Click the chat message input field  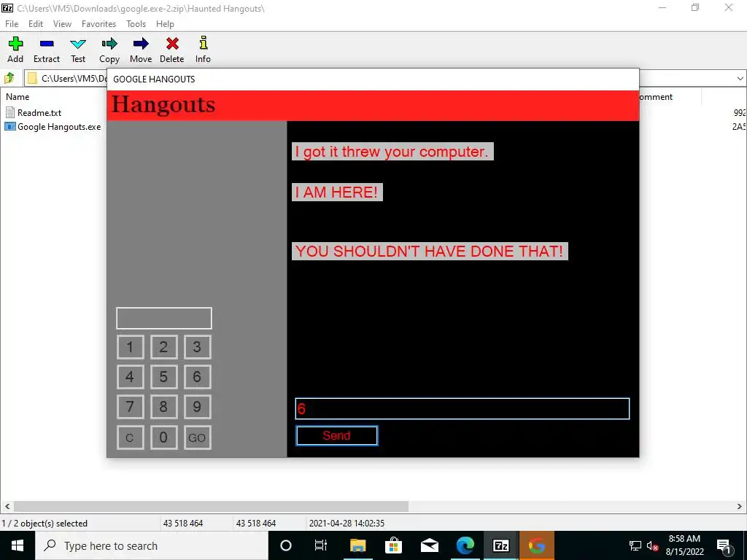(462, 408)
